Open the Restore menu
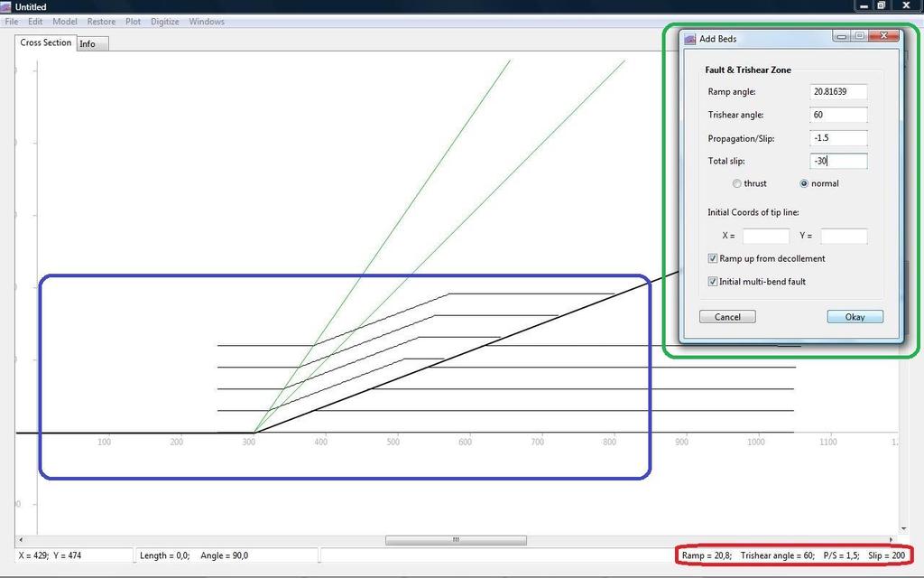Screen dimensions: 924x578 tap(101, 22)
